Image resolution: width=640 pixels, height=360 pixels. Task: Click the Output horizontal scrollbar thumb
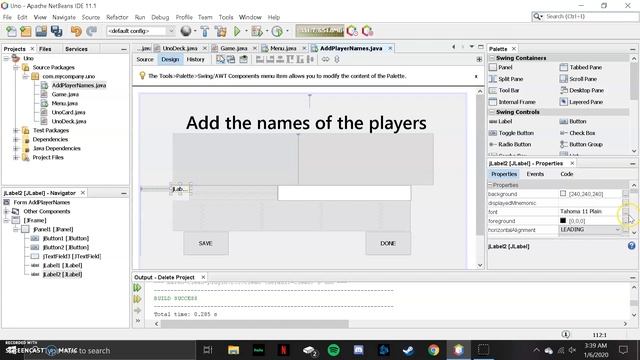(x=255, y=324)
